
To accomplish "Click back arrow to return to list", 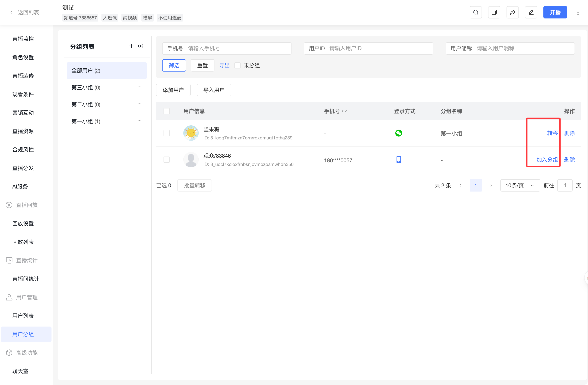I will point(11,12).
